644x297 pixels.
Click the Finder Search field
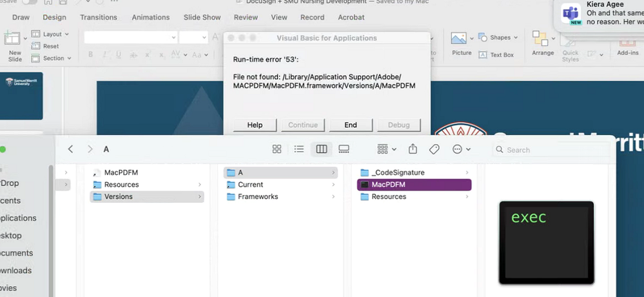[x=551, y=150]
